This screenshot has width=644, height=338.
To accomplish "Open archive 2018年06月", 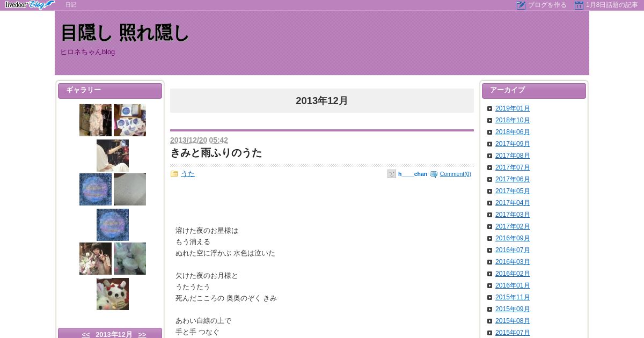I will (513, 132).
